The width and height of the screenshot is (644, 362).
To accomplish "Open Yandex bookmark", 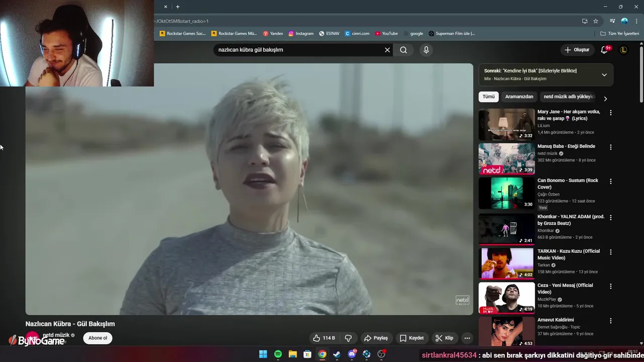I will [273, 34].
